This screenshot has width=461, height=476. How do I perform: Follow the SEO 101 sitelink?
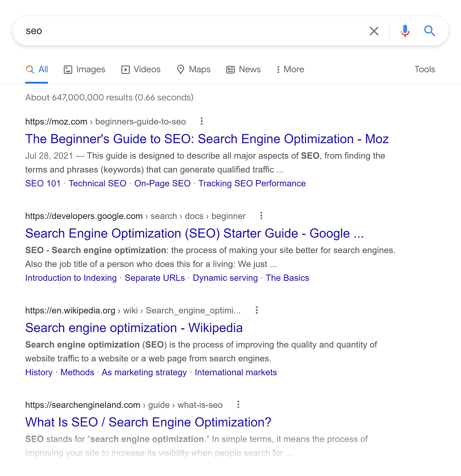pyautogui.click(x=43, y=183)
